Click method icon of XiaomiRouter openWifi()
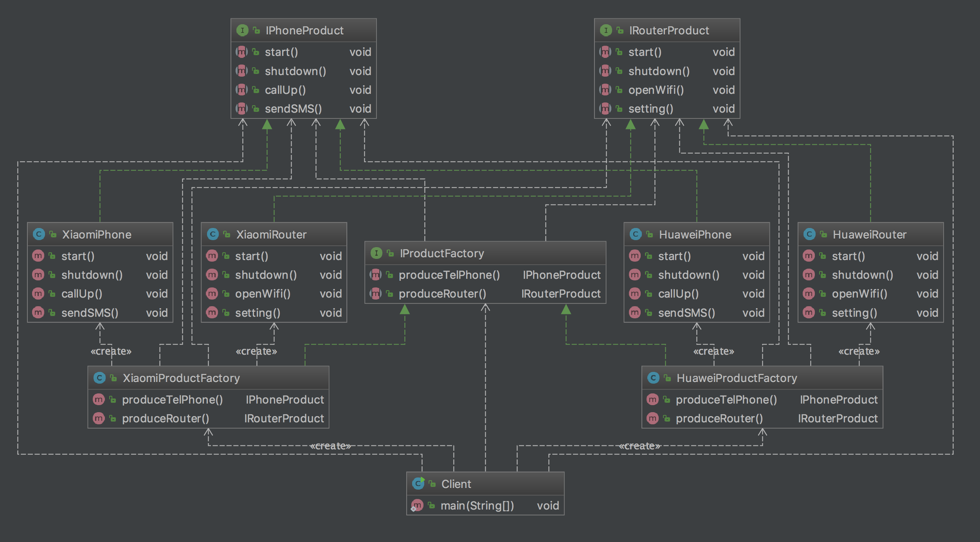 [212, 294]
